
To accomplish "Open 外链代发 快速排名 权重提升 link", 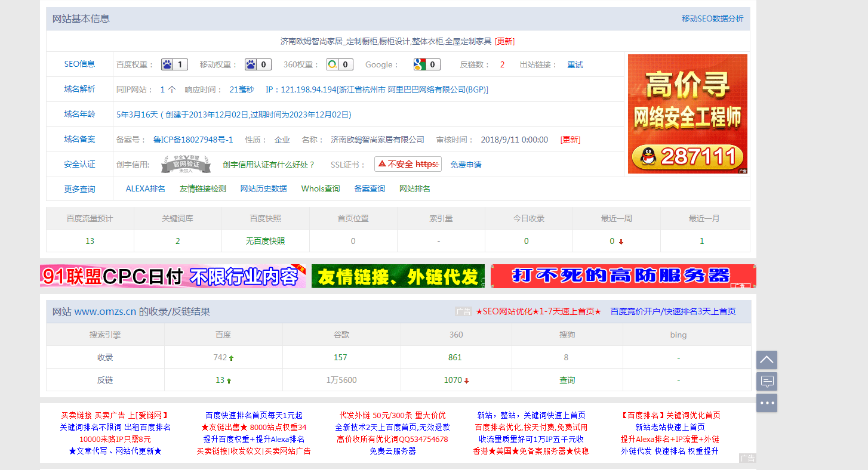I will pos(670,451).
